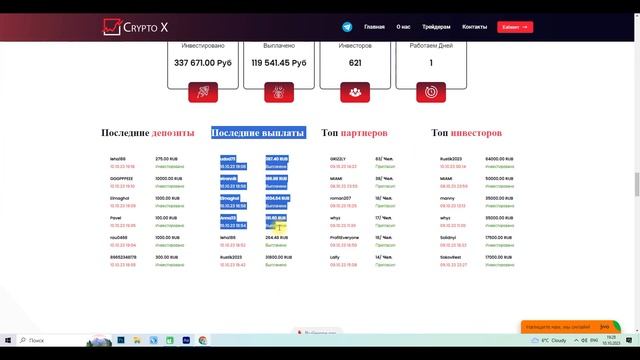Click the 337 671.00 Руб invested value
640x360 pixels.
point(203,63)
